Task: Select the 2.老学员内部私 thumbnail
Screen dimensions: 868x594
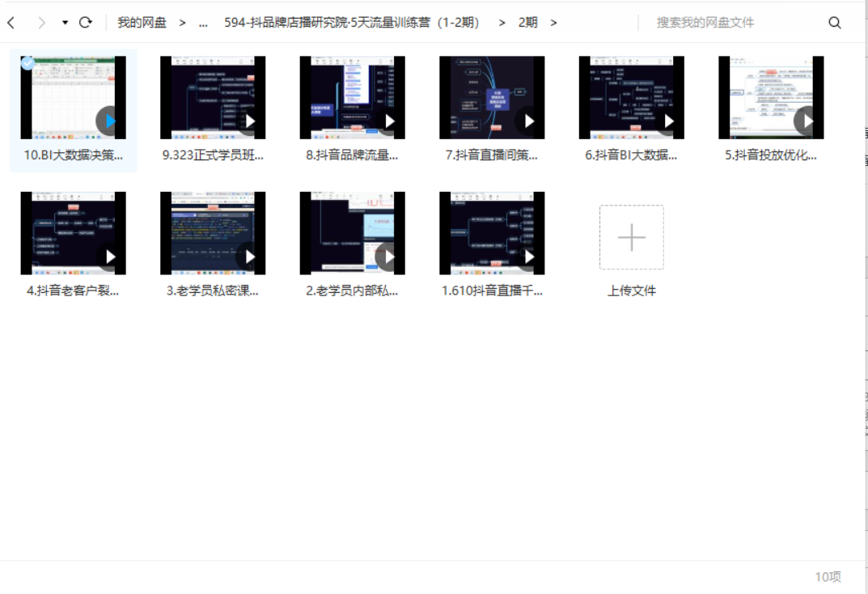Action: (x=352, y=233)
